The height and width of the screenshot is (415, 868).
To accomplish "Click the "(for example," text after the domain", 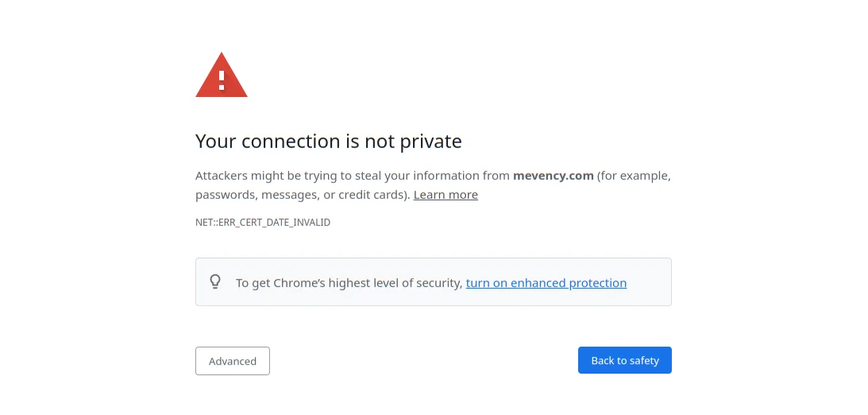I will point(634,176).
